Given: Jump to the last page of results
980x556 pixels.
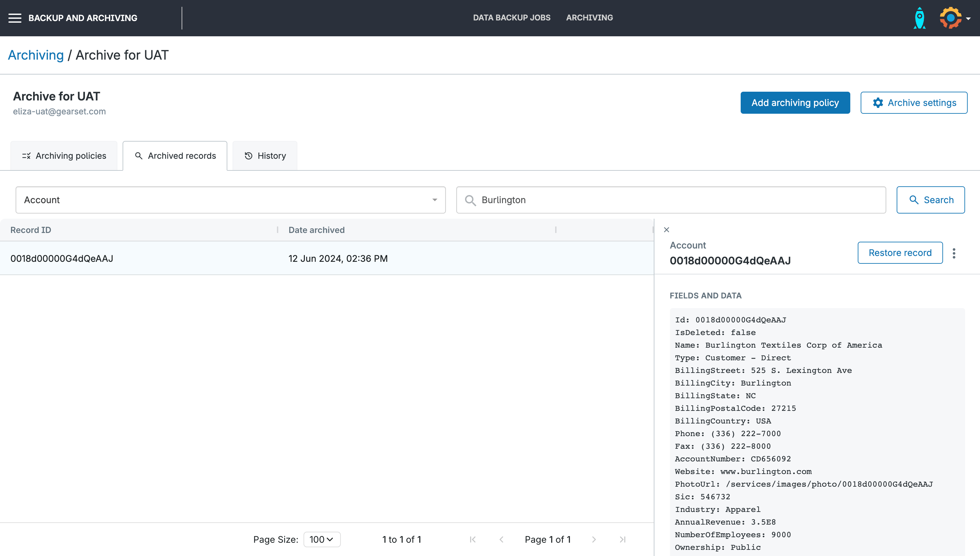Looking at the screenshot, I should click(622, 539).
